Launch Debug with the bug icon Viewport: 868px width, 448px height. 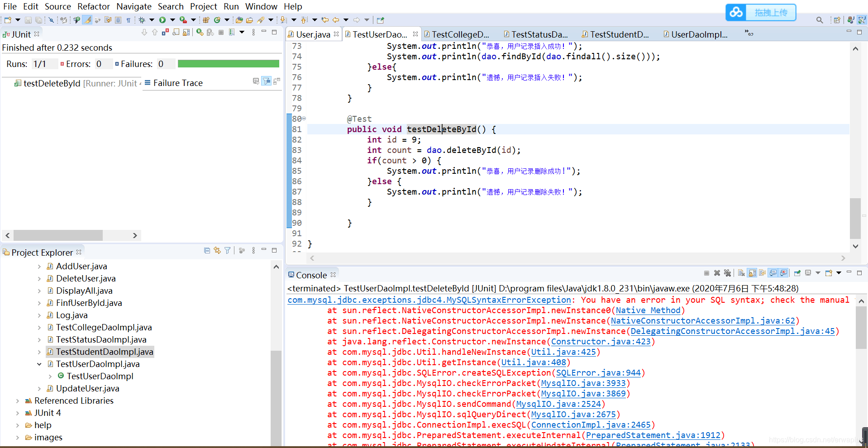pos(142,20)
